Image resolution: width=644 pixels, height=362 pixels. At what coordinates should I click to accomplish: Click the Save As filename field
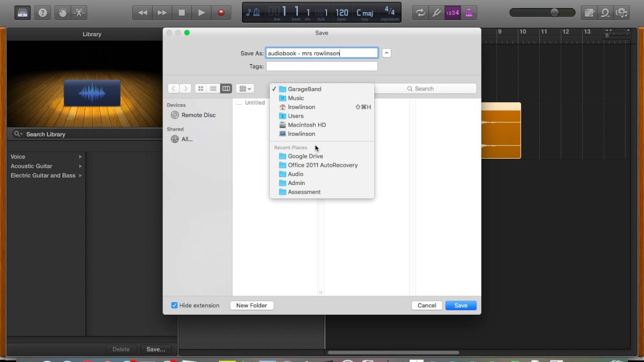point(321,53)
